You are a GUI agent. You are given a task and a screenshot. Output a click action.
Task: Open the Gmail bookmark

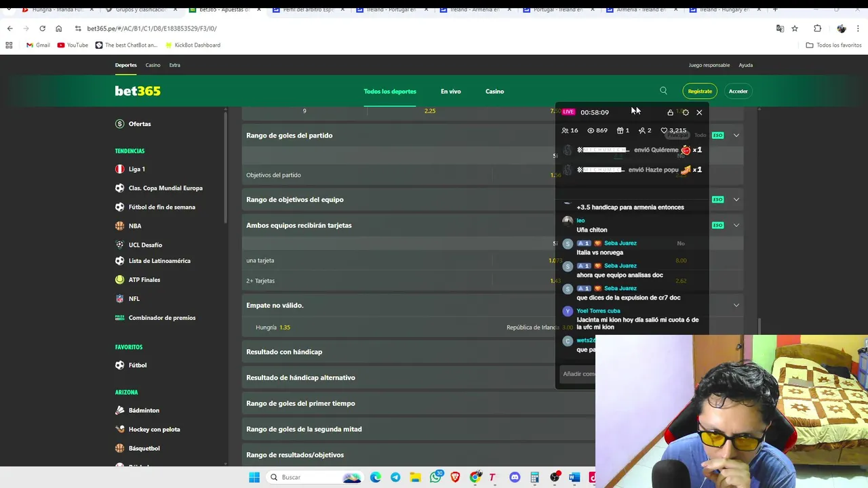tap(38, 45)
